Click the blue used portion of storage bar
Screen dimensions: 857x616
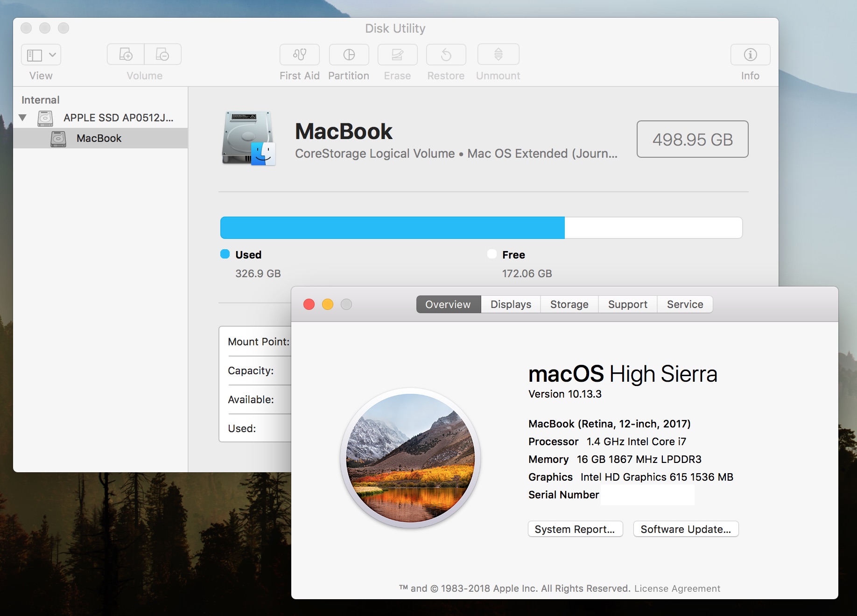click(x=393, y=228)
